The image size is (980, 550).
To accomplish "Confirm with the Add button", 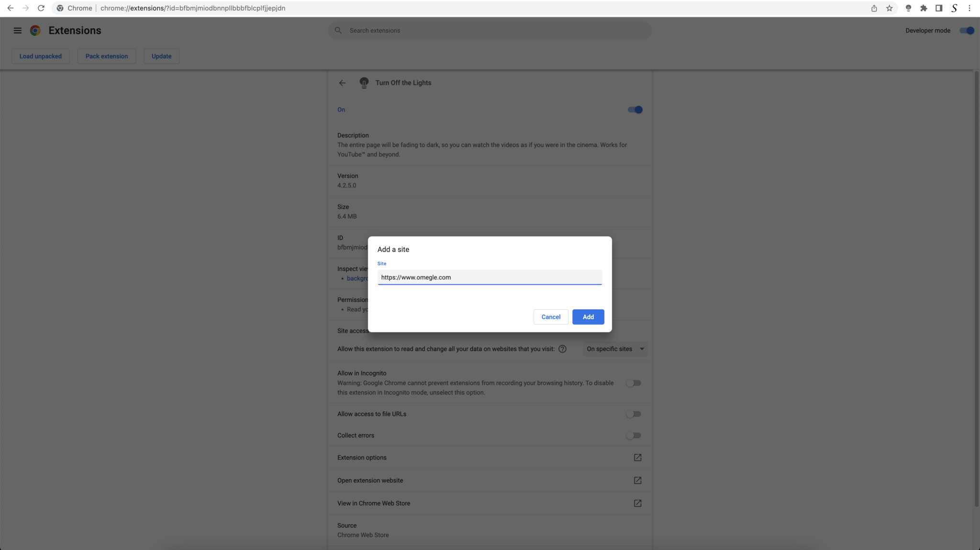I will [x=588, y=317].
